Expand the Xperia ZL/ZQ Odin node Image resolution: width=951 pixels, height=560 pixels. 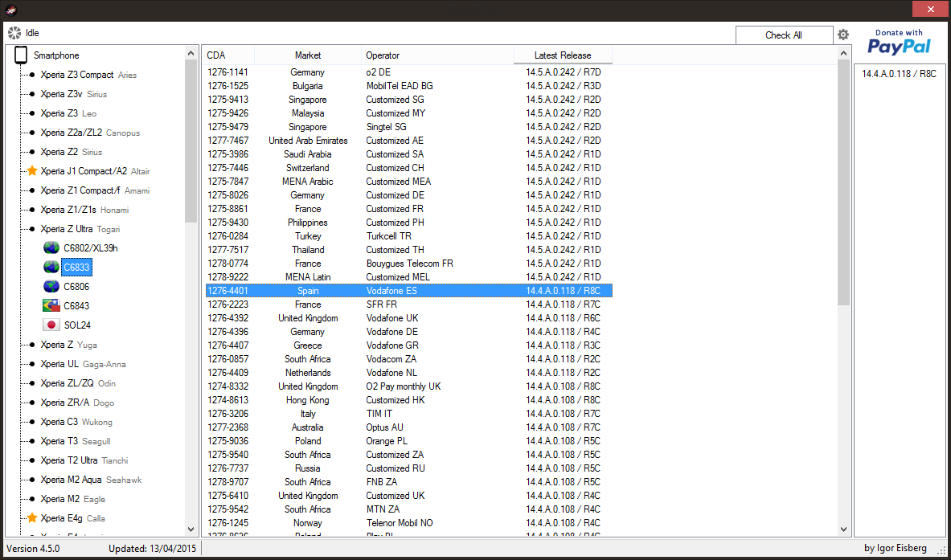pyautogui.click(x=31, y=383)
